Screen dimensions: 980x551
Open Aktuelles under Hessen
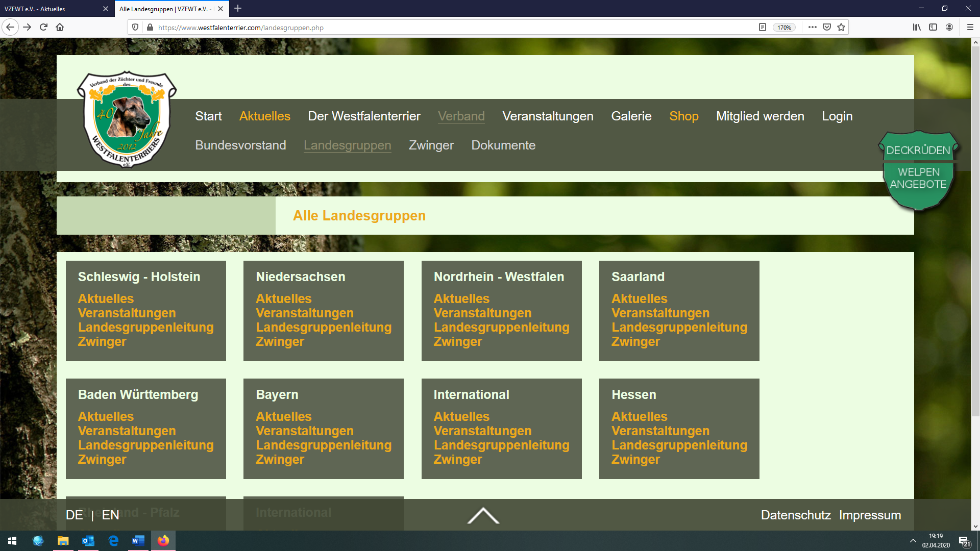pyautogui.click(x=640, y=416)
